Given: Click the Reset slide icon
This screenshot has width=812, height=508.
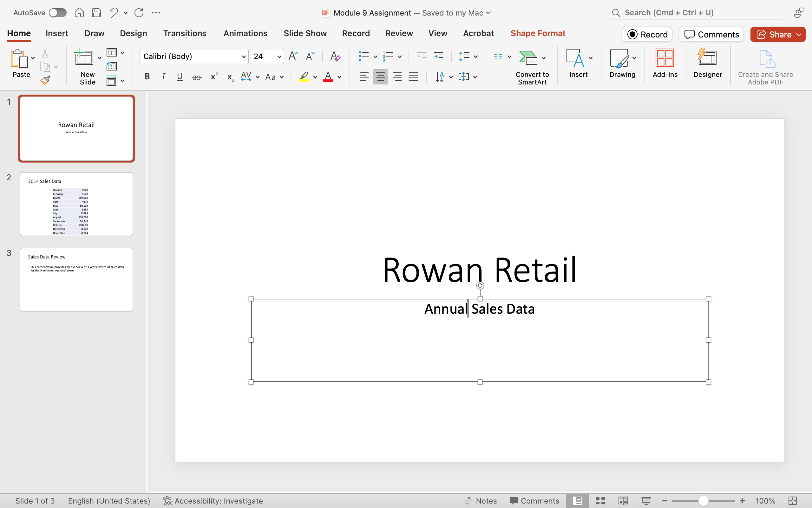Looking at the screenshot, I should coord(111,66).
